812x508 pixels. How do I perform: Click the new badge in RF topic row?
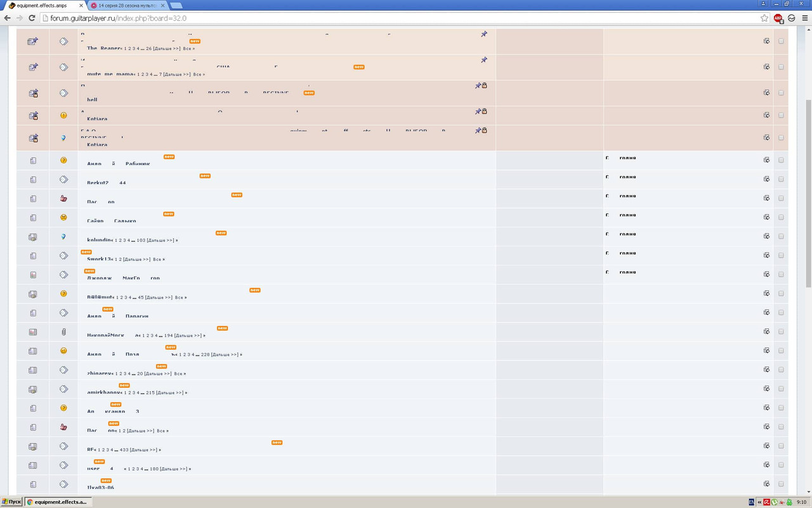click(x=277, y=443)
